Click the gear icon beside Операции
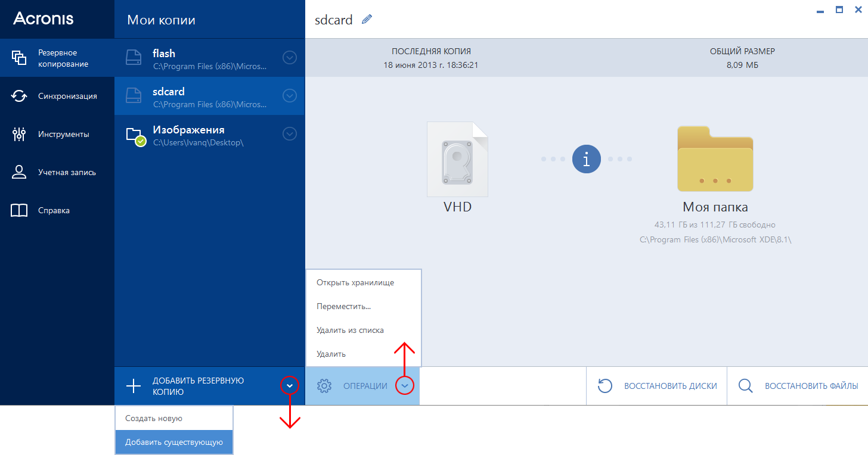The height and width of the screenshot is (455, 868). 324,386
